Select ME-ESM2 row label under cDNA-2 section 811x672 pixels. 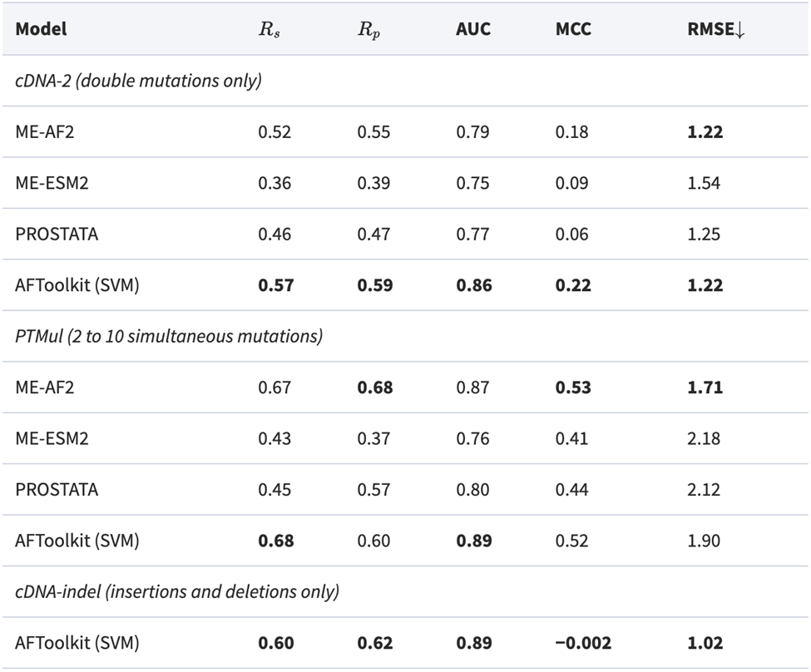[x=52, y=183]
